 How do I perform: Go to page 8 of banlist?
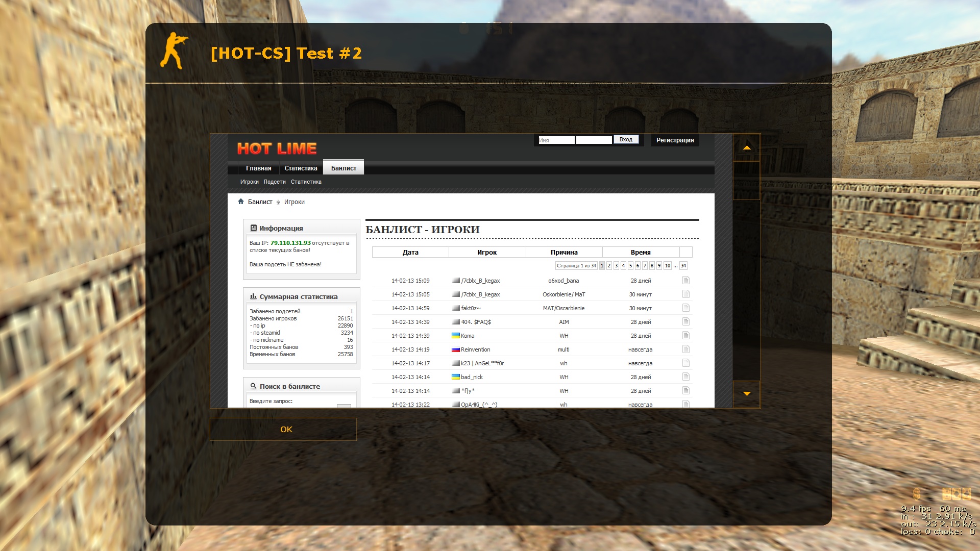coord(652,266)
